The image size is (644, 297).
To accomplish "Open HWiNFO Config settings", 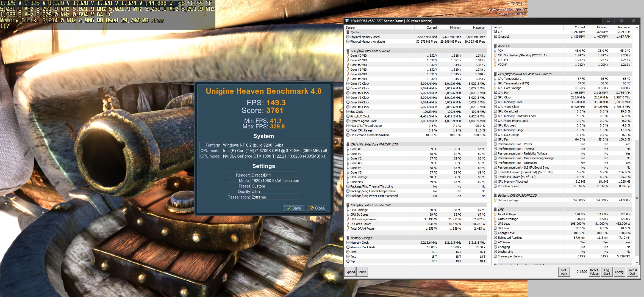I will (x=619, y=272).
